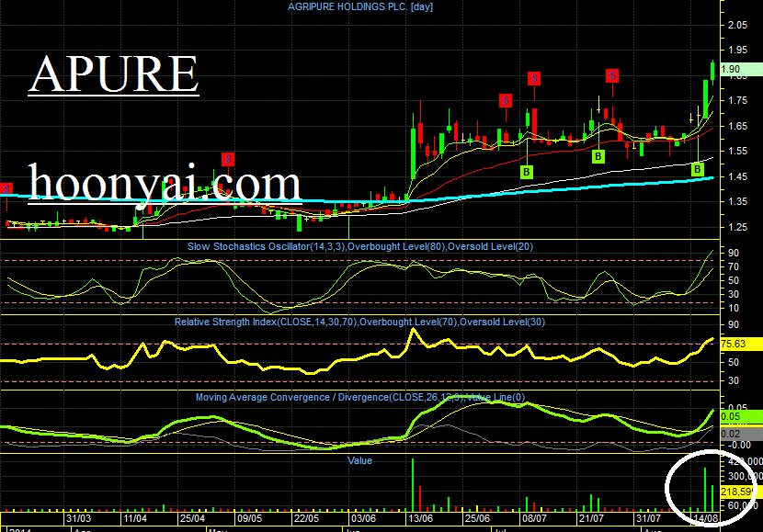The height and width of the screenshot is (532, 763).
Task: Select the 11/04 date on time axis
Action: (x=135, y=518)
